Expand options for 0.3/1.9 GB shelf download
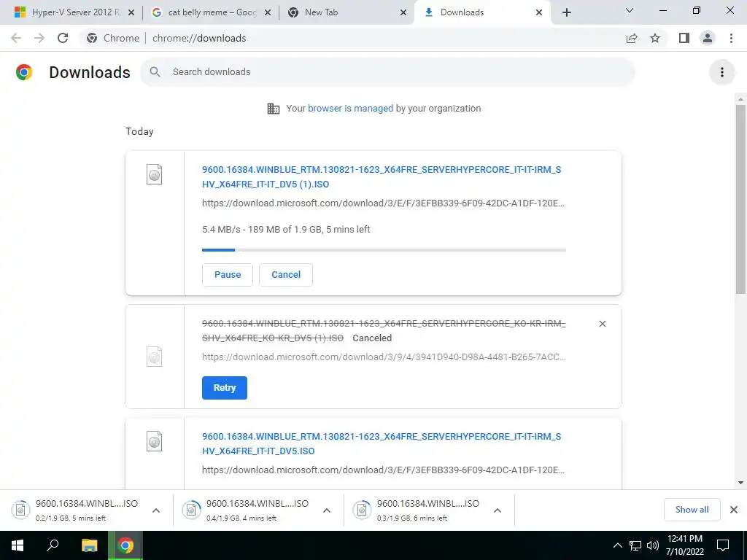This screenshot has width=747, height=560. click(498, 510)
